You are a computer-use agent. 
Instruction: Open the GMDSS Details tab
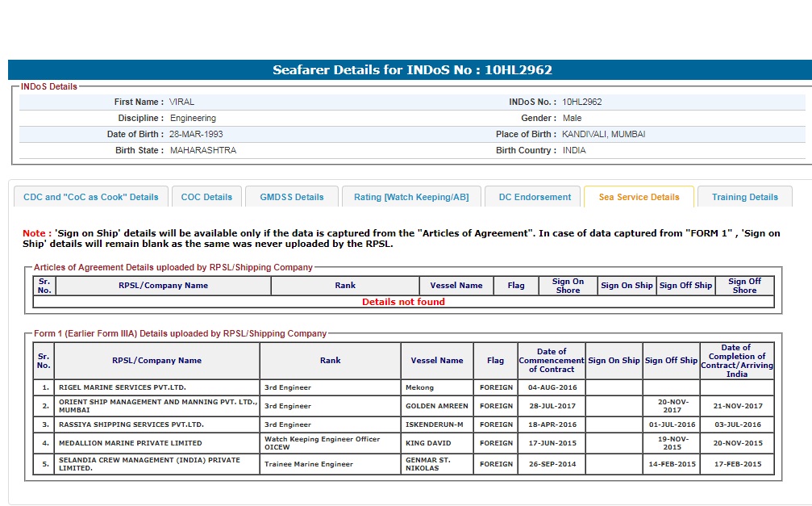pos(291,197)
